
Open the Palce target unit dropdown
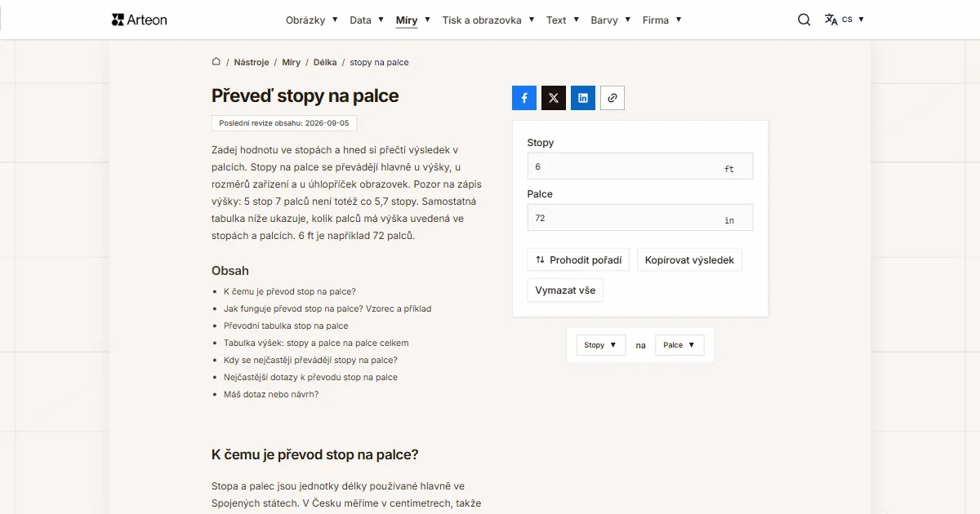679,345
